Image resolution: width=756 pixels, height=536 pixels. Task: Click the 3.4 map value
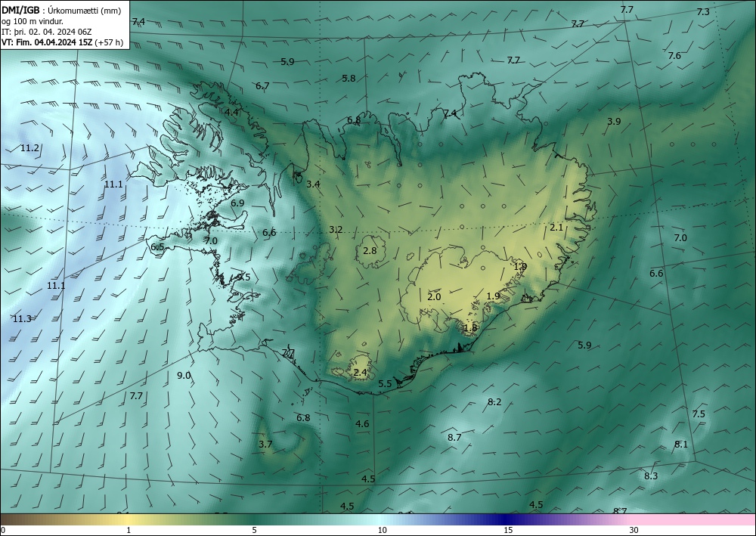pyautogui.click(x=313, y=184)
